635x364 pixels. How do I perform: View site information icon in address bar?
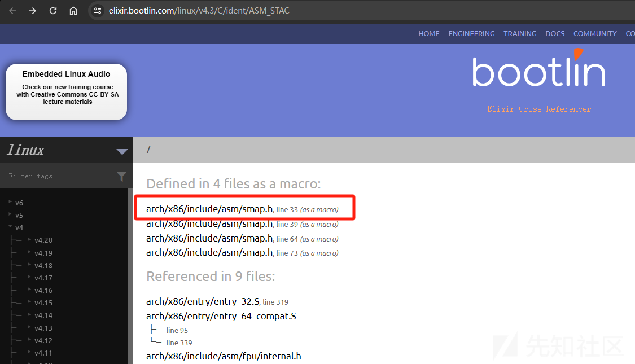(x=98, y=11)
